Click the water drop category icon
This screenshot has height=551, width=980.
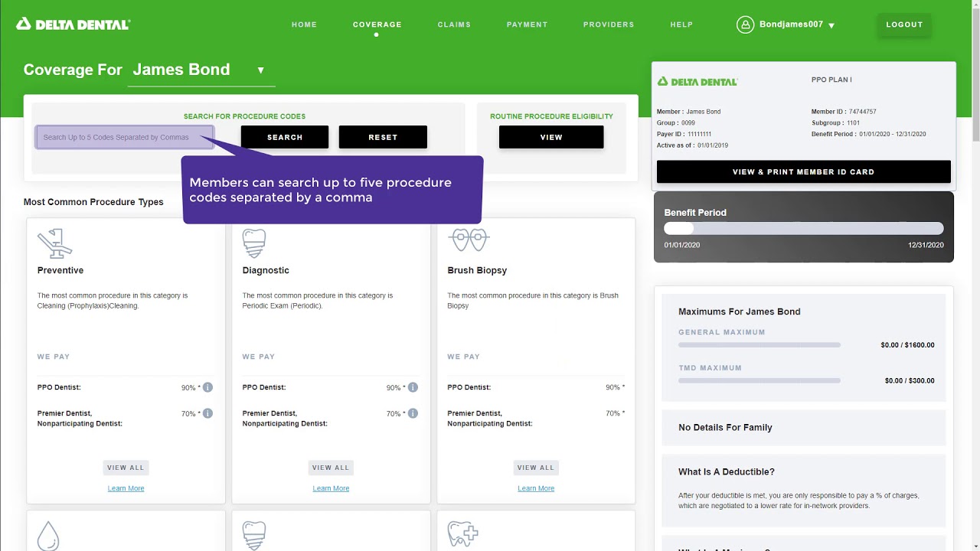tap(47, 535)
